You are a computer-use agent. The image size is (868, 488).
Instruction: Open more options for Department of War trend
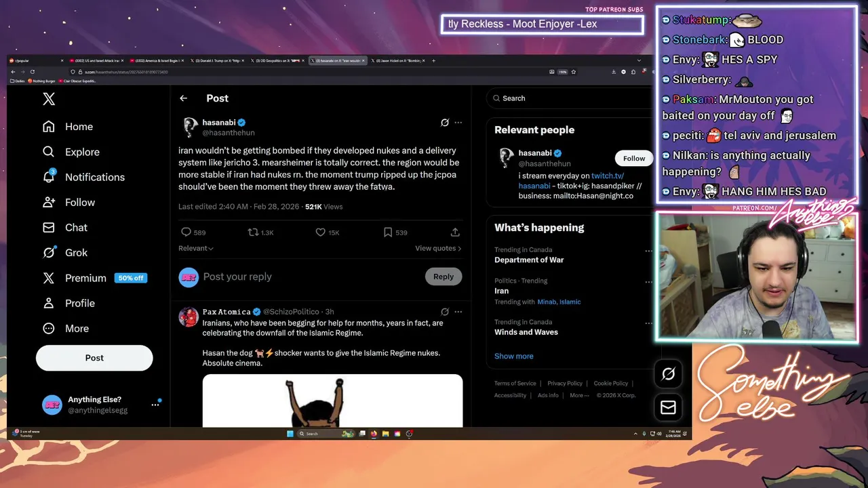pyautogui.click(x=648, y=251)
